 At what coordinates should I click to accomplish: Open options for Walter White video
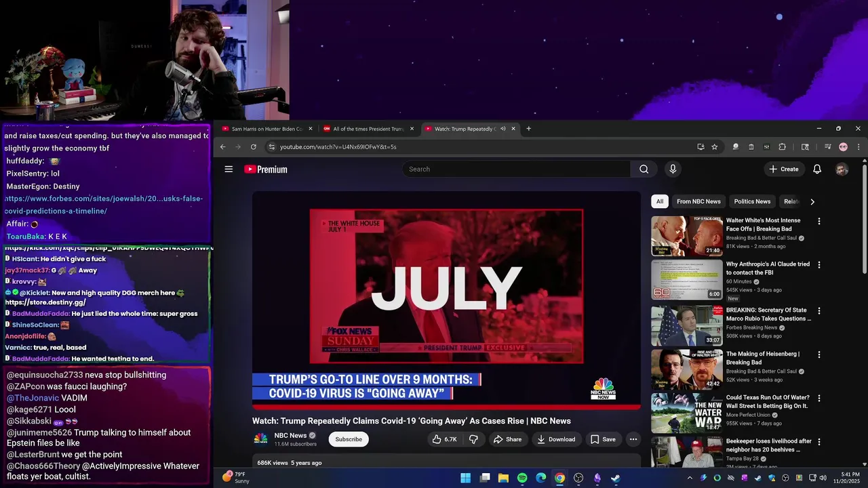click(818, 221)
